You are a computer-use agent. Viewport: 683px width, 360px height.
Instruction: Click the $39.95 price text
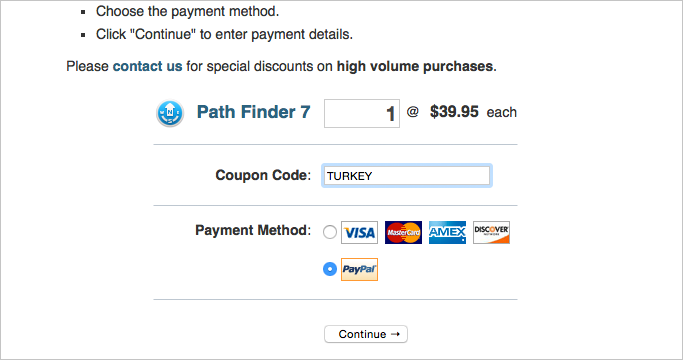(x=454, y=112)
